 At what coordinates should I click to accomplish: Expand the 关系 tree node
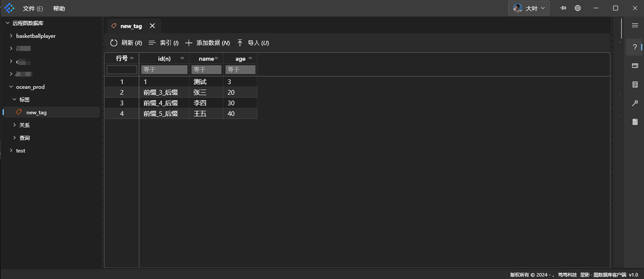[x=14, y=125]
